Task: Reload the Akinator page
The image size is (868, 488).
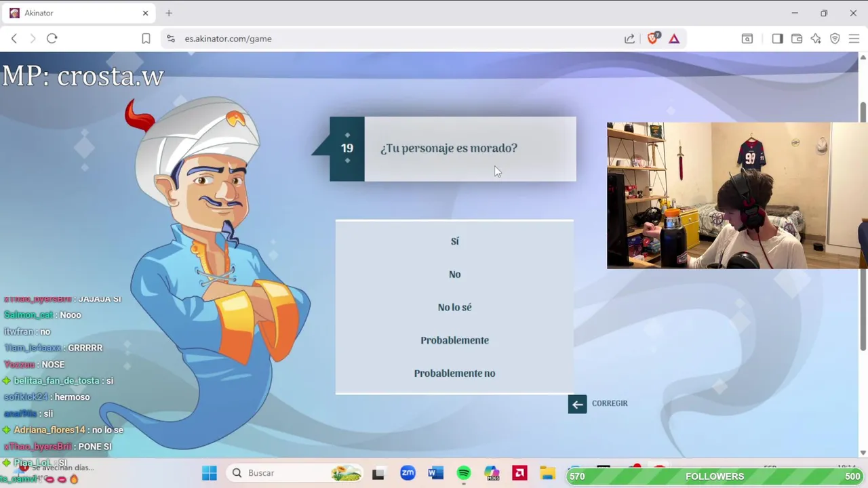Action: [52, 39]
